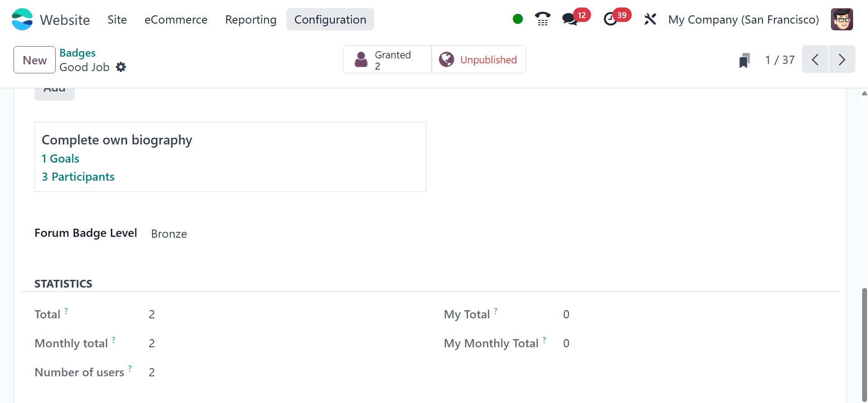Open the company switcher My Company (San Francisco)
The height and width of the screenshot is (403, 868).
(744, 19)
